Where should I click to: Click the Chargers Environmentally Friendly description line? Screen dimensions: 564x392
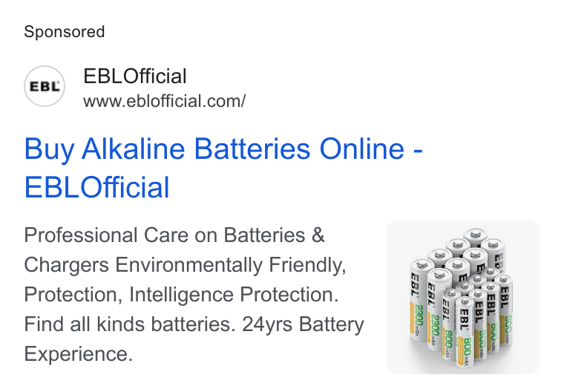point(186,265)
